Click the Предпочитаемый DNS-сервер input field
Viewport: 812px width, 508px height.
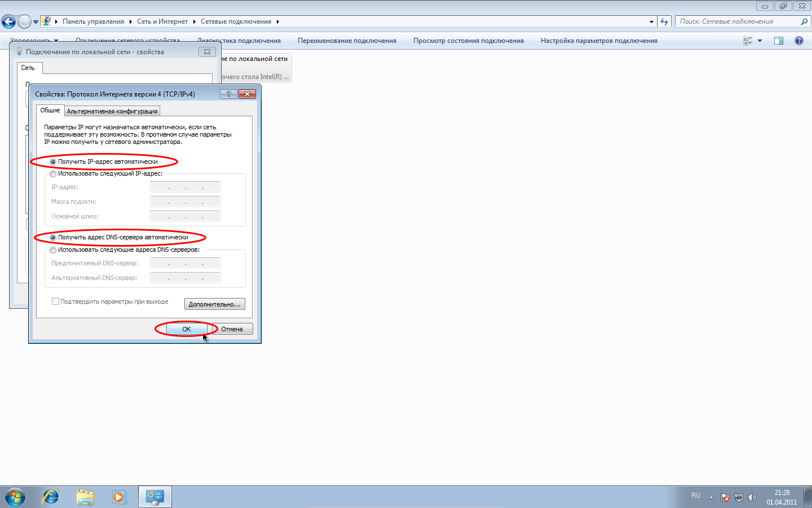click(185, 263)
